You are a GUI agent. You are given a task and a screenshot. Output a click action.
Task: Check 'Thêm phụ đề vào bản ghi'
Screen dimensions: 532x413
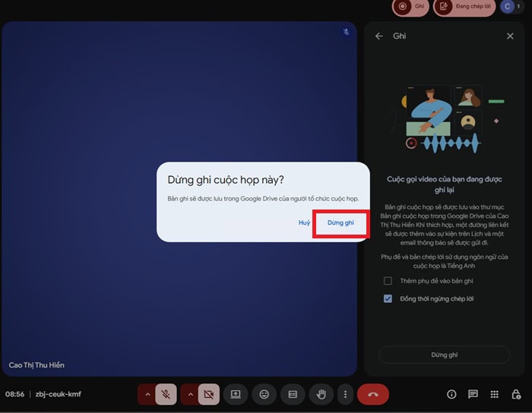tap(388, 281)
